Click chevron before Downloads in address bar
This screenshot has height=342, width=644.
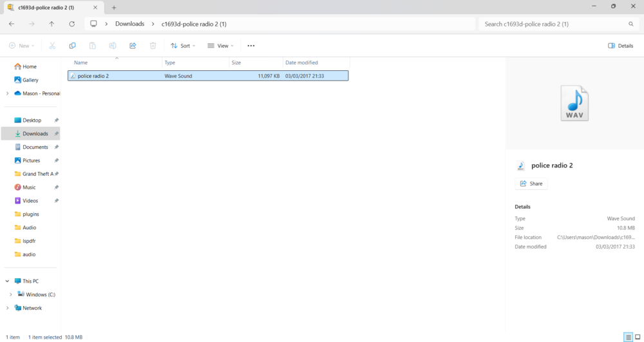(106, 24)
